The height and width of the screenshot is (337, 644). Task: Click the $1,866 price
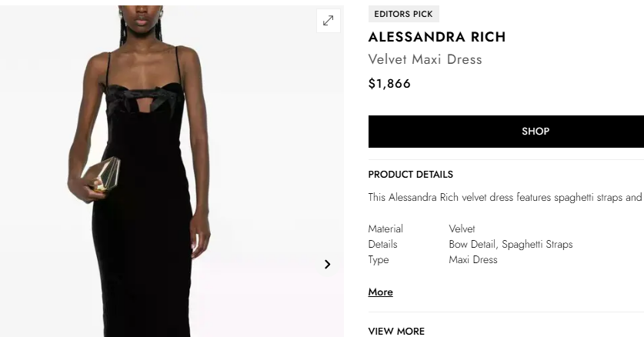[389, 84]
